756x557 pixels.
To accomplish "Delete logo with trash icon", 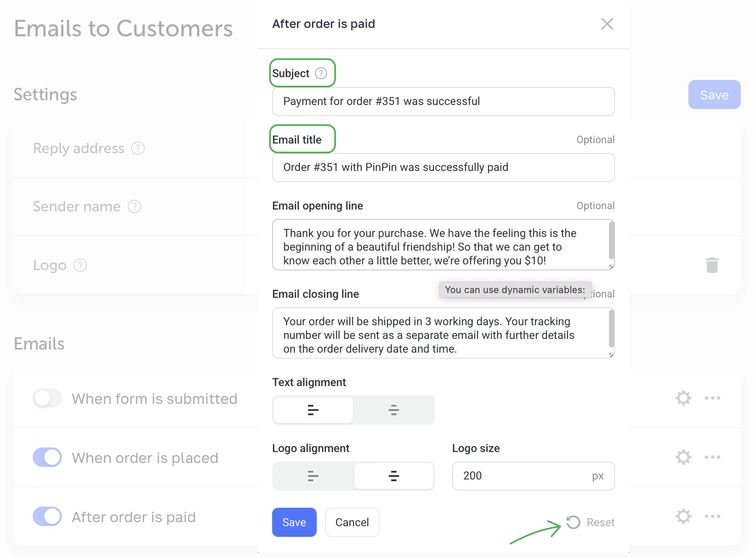I will [x=712, y=265].
